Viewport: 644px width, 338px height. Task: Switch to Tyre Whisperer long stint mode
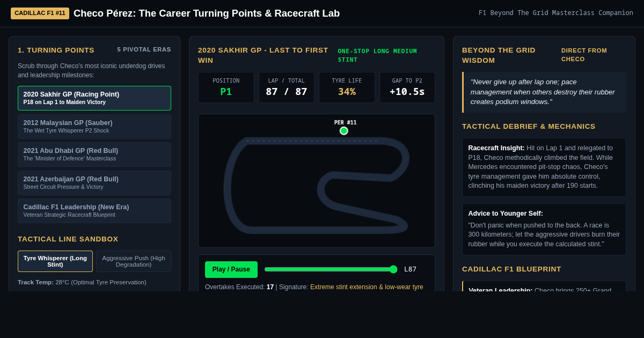click(55, 261)
